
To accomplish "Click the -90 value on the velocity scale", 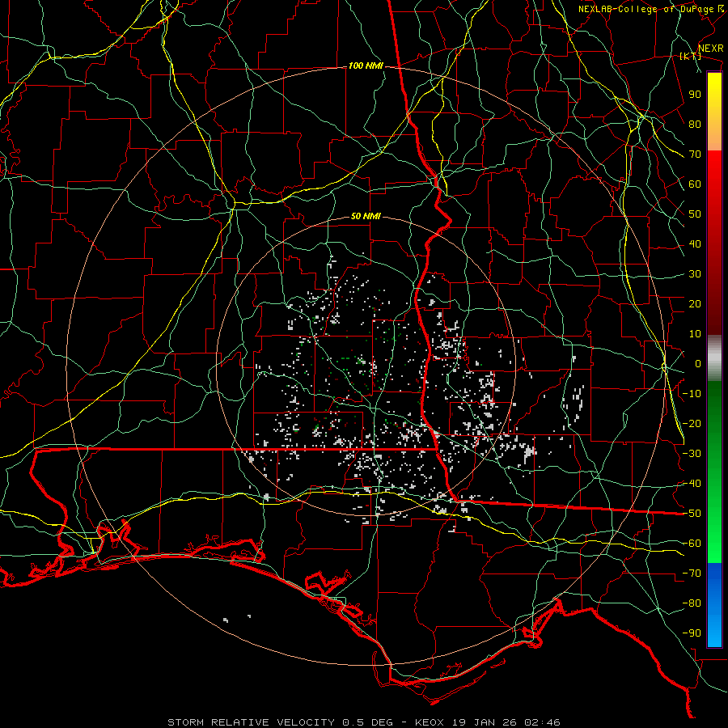I will [692, 633].
